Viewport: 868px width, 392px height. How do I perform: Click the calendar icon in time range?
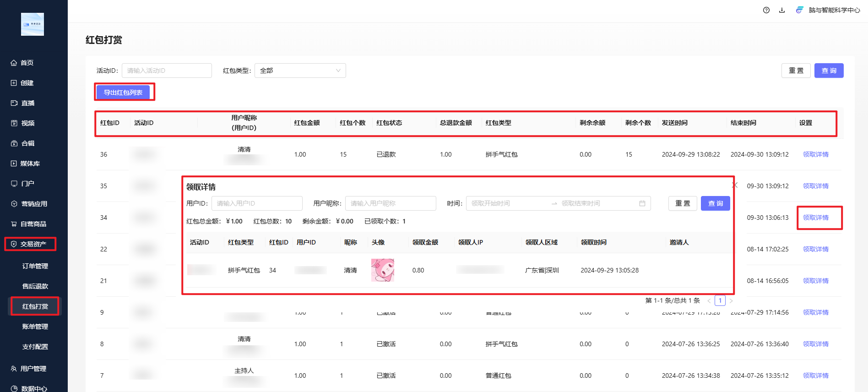(642, 203)
